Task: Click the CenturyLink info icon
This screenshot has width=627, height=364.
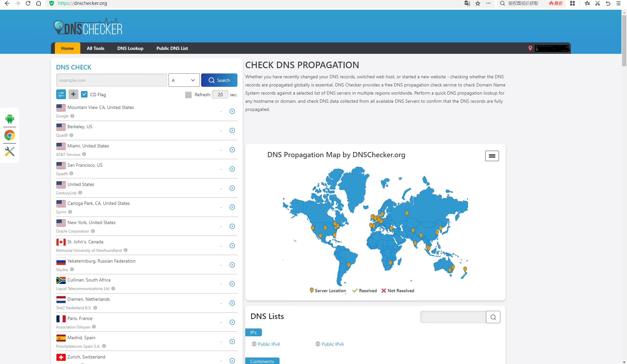Action: tap(80, 193)
